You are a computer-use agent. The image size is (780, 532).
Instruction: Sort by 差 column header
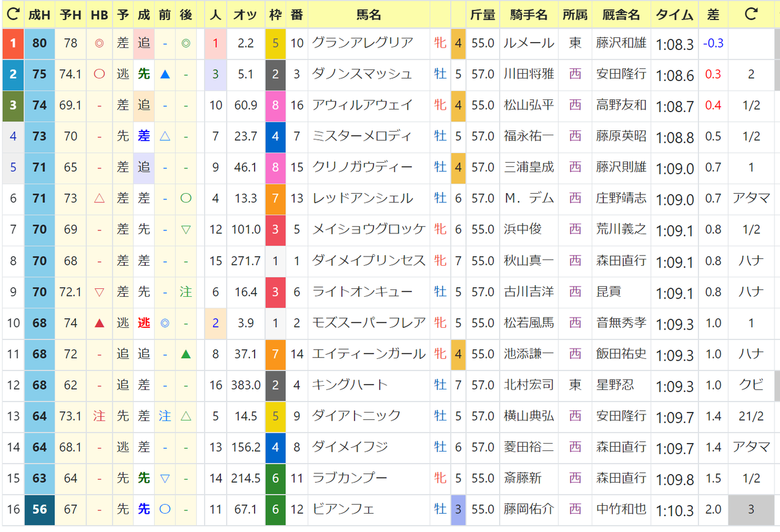(x=713, y=15)
